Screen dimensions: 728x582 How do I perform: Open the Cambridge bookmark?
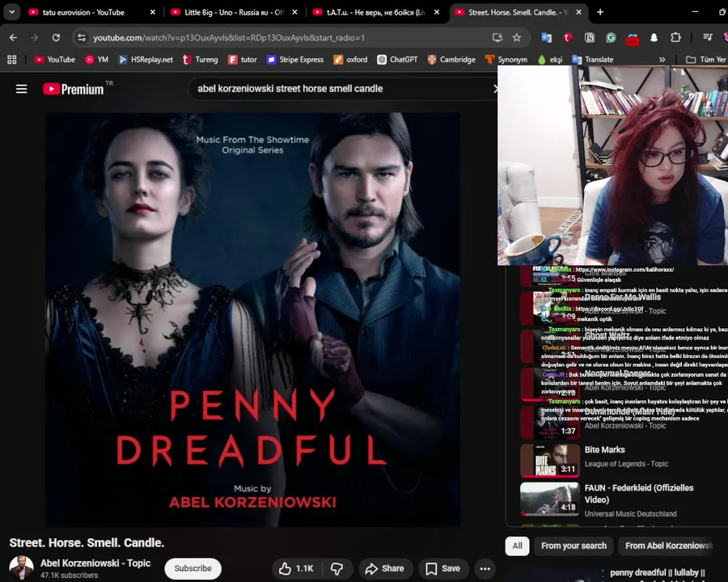pyautogui.click(x=451, y=59)
